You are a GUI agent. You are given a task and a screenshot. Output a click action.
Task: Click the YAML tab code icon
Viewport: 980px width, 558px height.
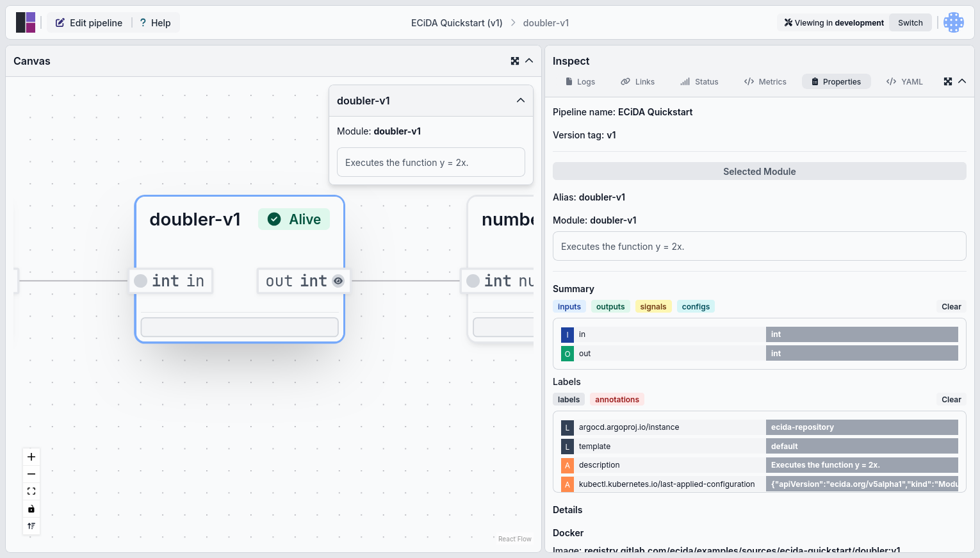[x=891, y=81]
